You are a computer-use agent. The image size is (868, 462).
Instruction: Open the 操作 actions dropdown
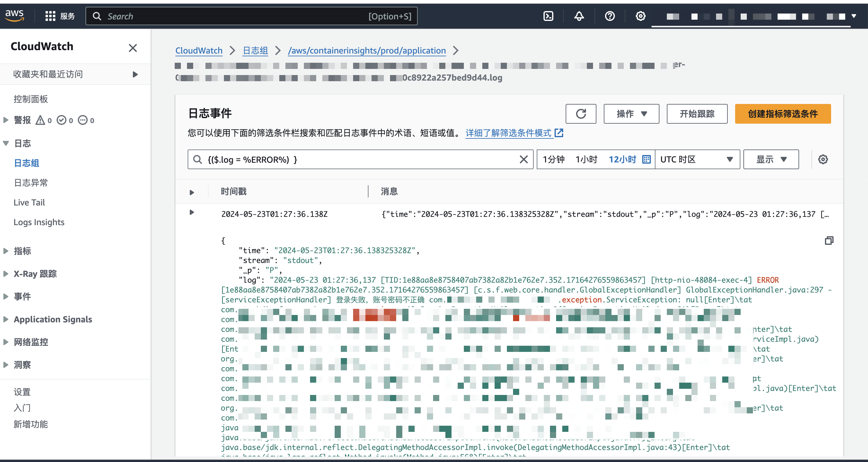(x=631, y=114)
